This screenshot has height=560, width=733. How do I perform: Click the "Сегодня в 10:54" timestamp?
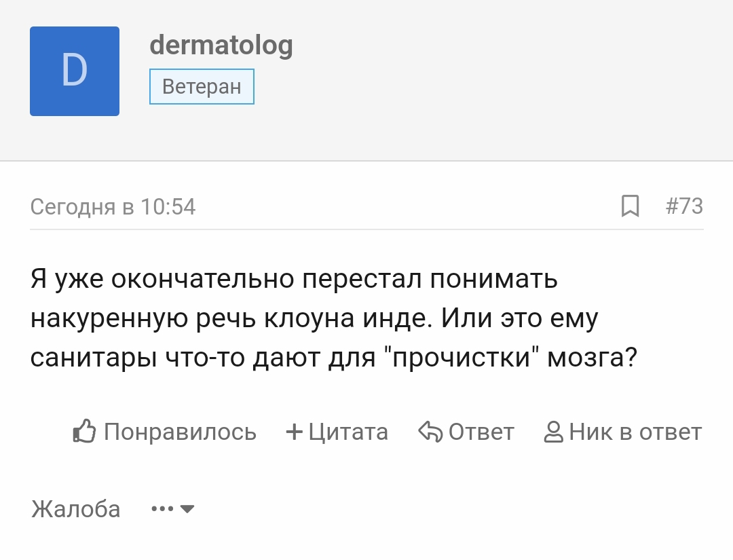click(x=113, y=207)
